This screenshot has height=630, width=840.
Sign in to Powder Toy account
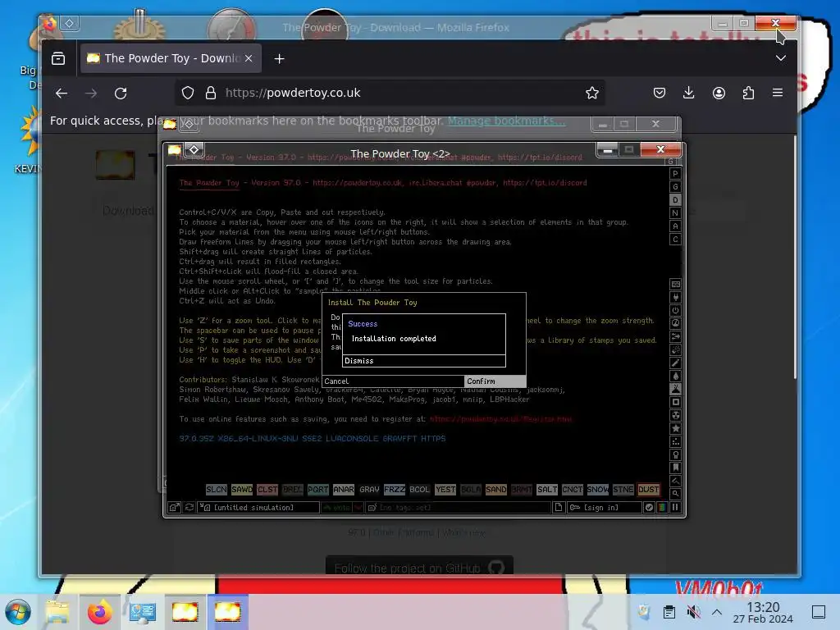(604, 507)
